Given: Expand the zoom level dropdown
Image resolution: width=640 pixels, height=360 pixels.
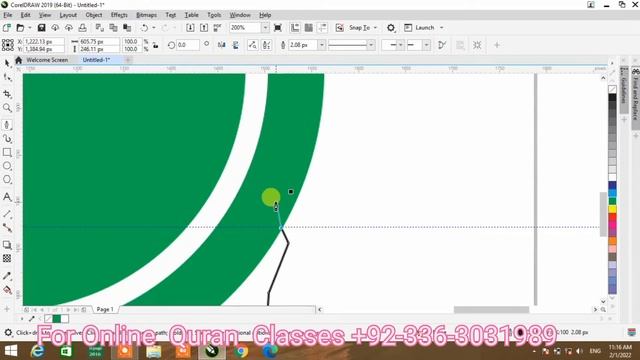Looking at the screenshot, I should [265, 28].
